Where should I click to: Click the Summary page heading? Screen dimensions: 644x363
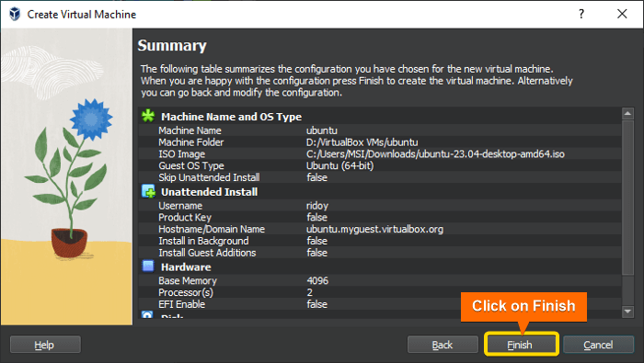point(172,45)
